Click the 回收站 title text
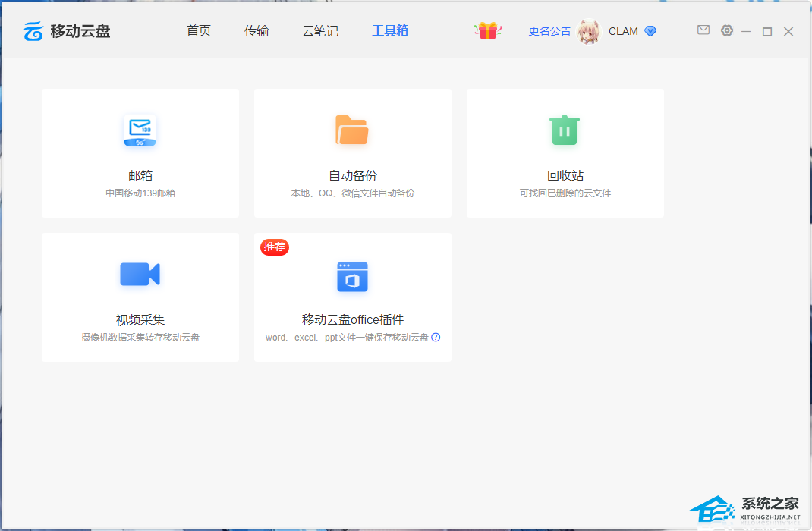This screenshot has height=531, width=812. point(565,175)
